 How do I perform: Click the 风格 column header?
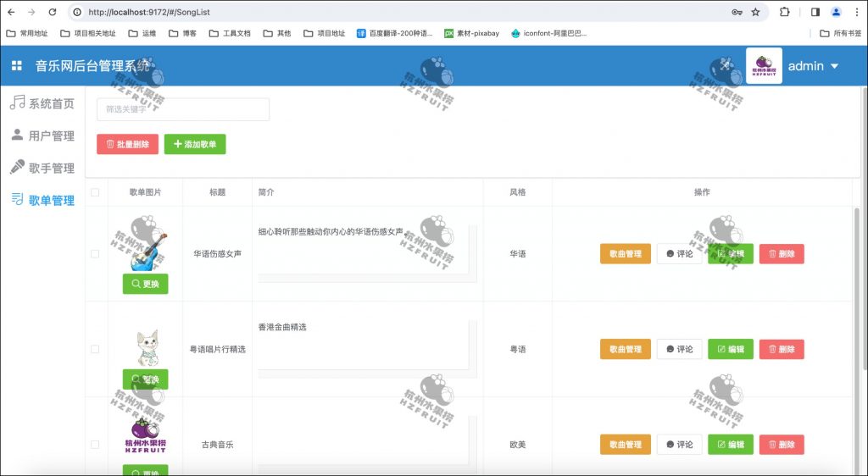(x=518, y=192)
